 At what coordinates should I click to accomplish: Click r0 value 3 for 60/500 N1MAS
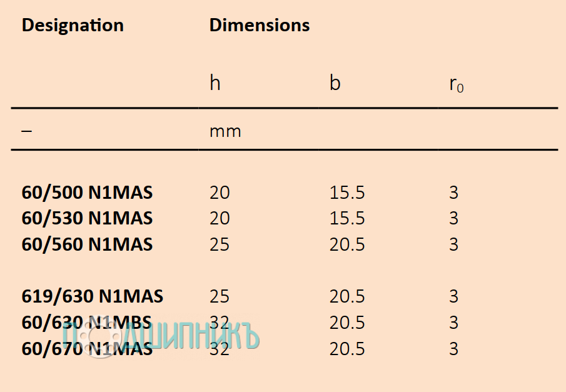453,192
